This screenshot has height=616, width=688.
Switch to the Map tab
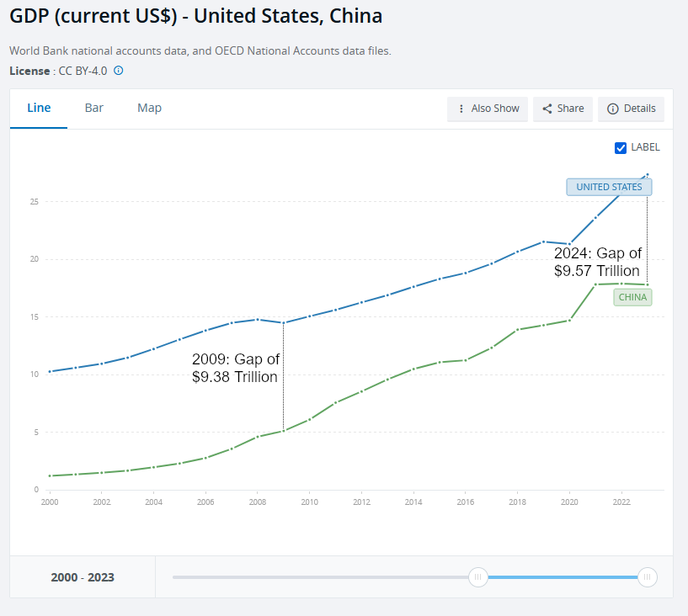(149, 108)
